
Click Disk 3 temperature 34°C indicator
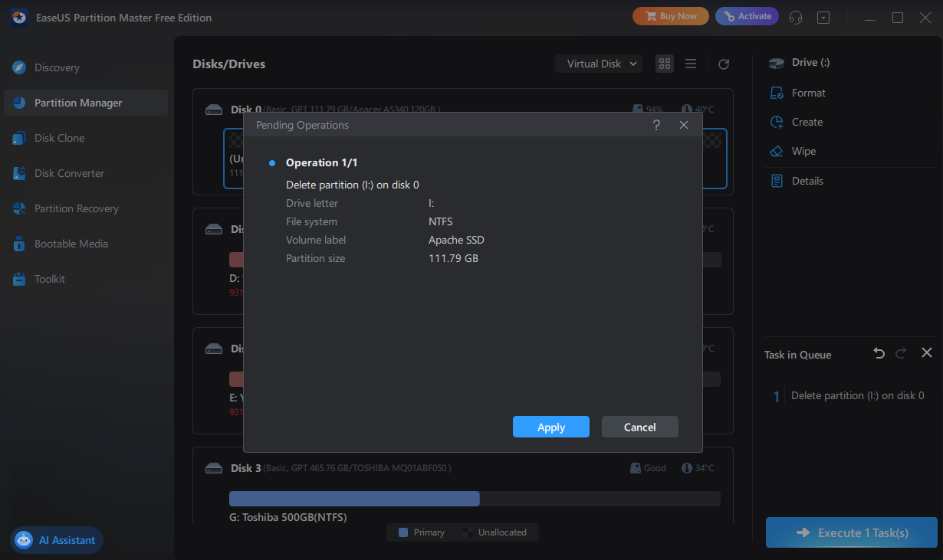[x=697, y=468]
